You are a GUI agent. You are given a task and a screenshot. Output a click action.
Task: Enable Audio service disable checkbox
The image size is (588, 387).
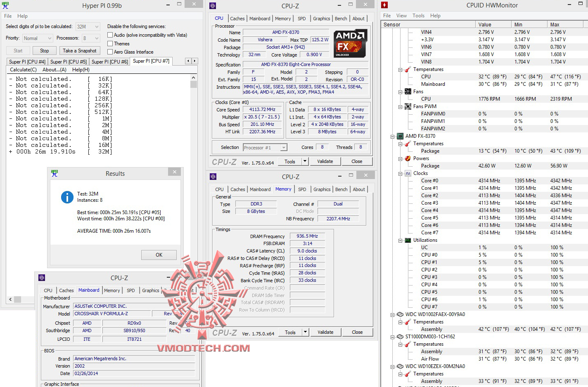pos(110,35)
